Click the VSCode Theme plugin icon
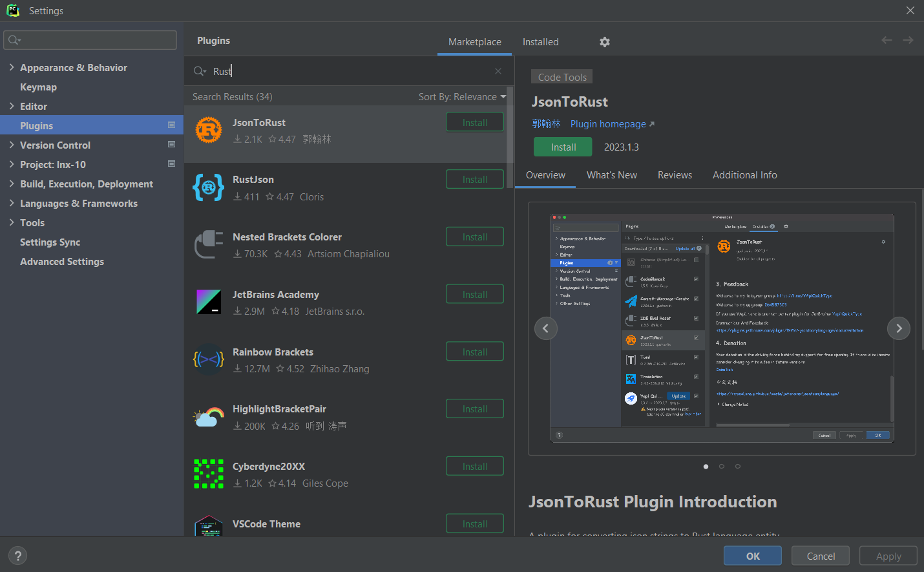 tap(209, 526)
